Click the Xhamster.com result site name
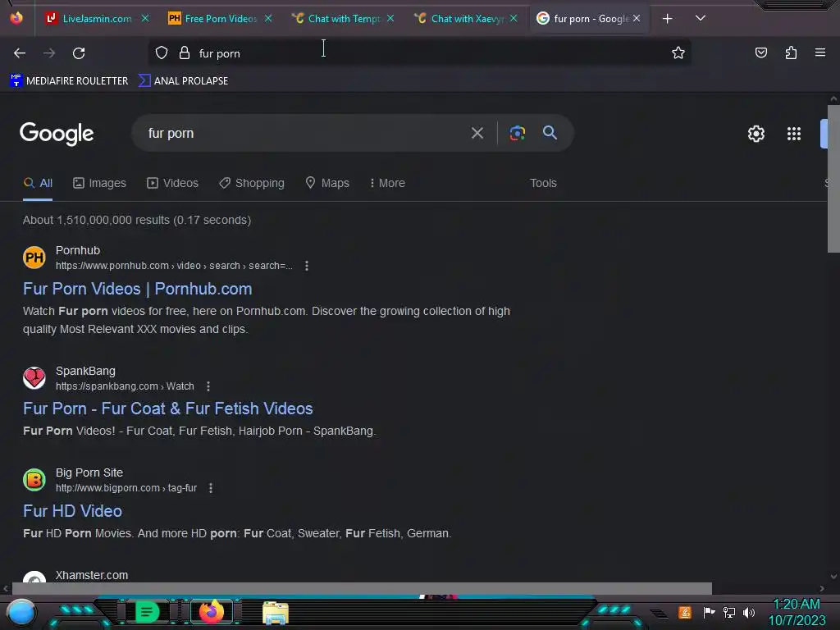Screen dimensions: 840x630 (x=92, y=575)
